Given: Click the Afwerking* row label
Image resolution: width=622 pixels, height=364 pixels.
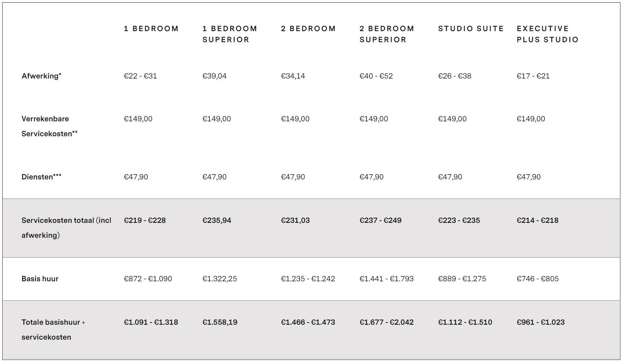Looking at the screenshot, I should click(41, 76).
